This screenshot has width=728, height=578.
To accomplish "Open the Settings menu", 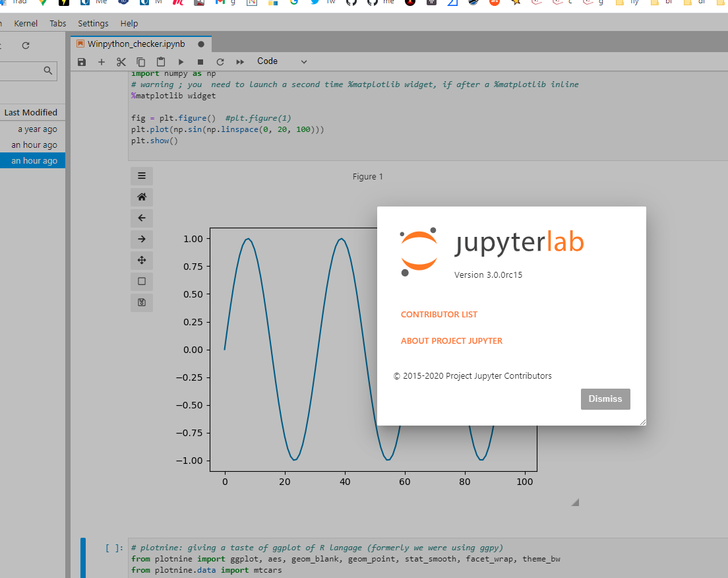I will click(x=92, y=23).
